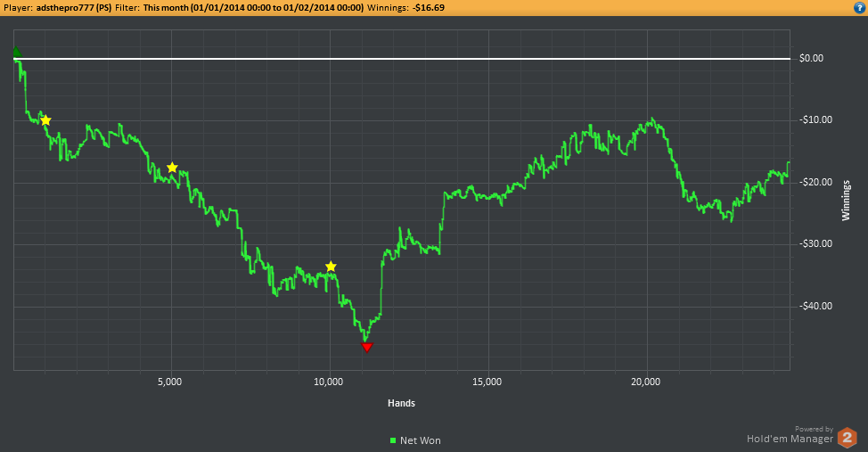Click the first yellow star near -$10.00
868x452 pixels.
(x=45, y=120)
